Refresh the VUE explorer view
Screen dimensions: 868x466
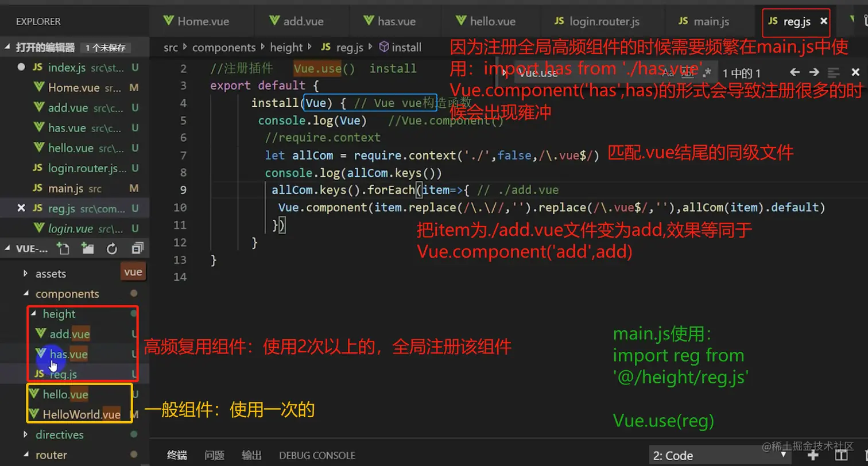113,249
